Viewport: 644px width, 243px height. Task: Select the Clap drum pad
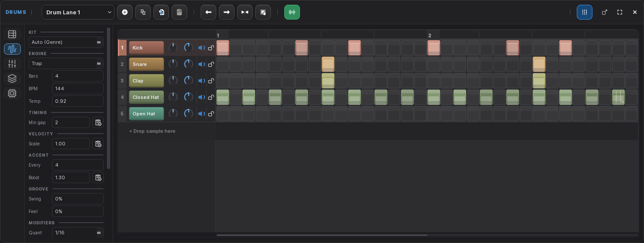146,81
